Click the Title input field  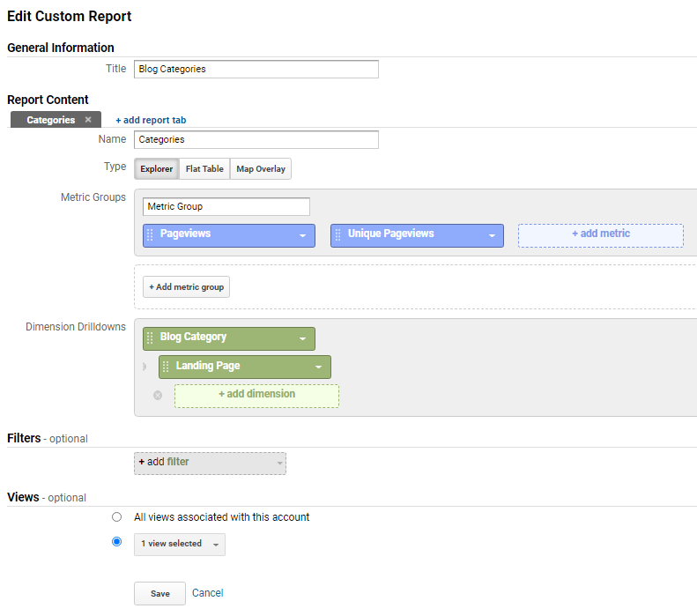pyautogui.click(x=256, y=70)
